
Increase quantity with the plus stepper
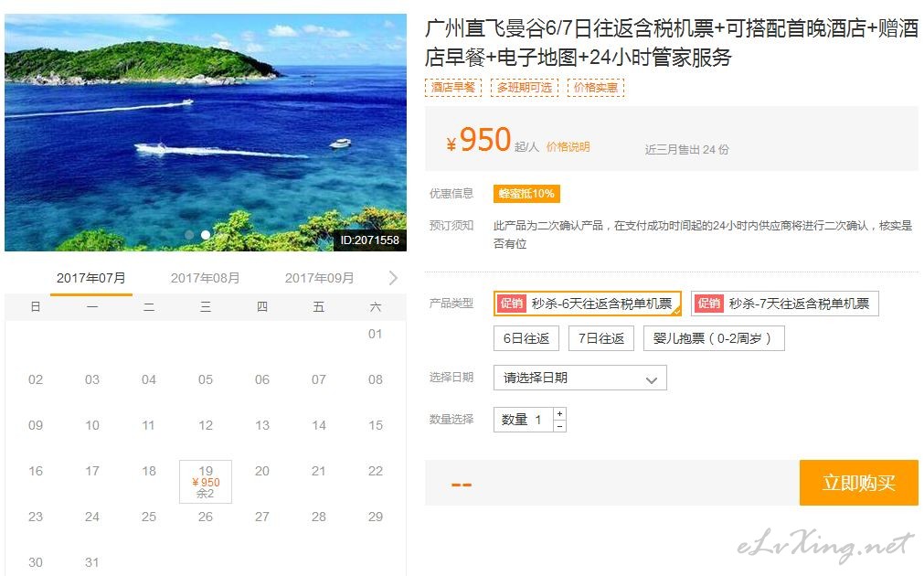pyautogui.click(x=560, y=413)
